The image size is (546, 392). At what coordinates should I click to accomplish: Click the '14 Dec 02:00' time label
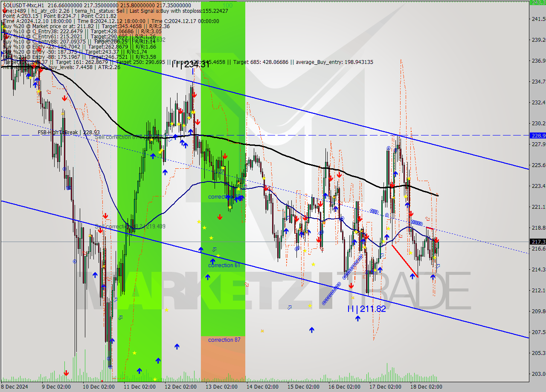tap(262, 387)
